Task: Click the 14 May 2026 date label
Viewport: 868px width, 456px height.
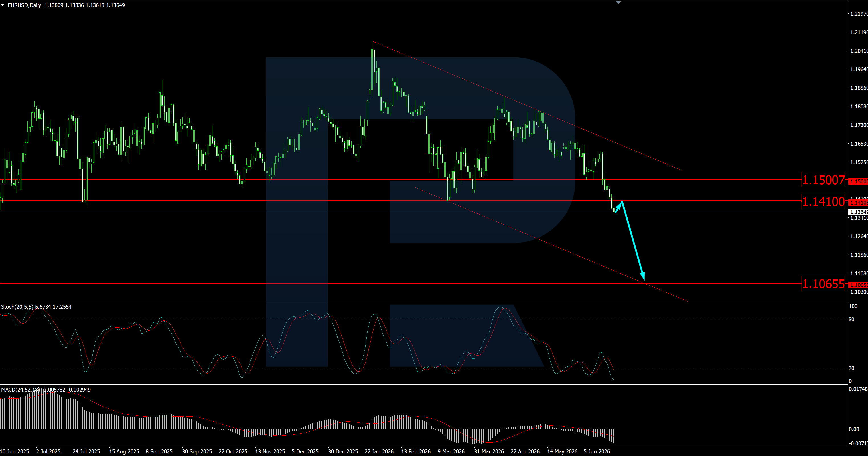Action: tap(562, 452)
